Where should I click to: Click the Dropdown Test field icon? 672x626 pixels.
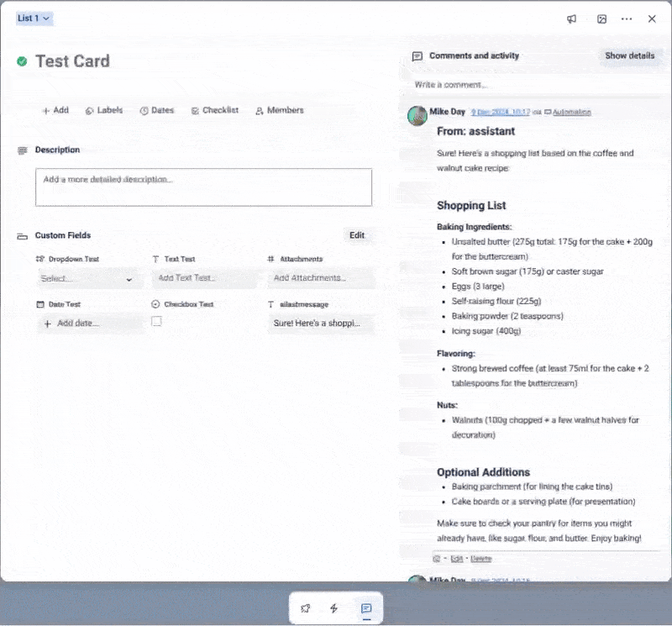click(x=39, y=259)
